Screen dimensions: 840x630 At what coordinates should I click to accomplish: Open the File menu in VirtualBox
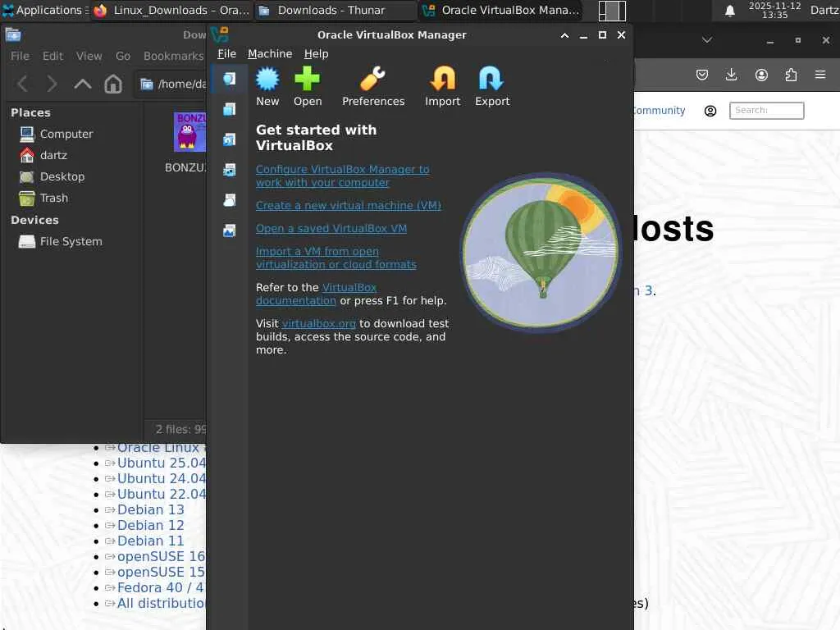coord(226,54)
